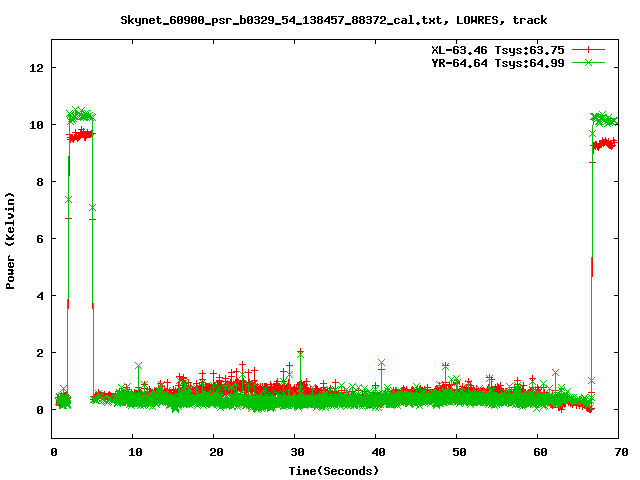
Task: Click the red XL legend line sample
Action: point(588,50)
